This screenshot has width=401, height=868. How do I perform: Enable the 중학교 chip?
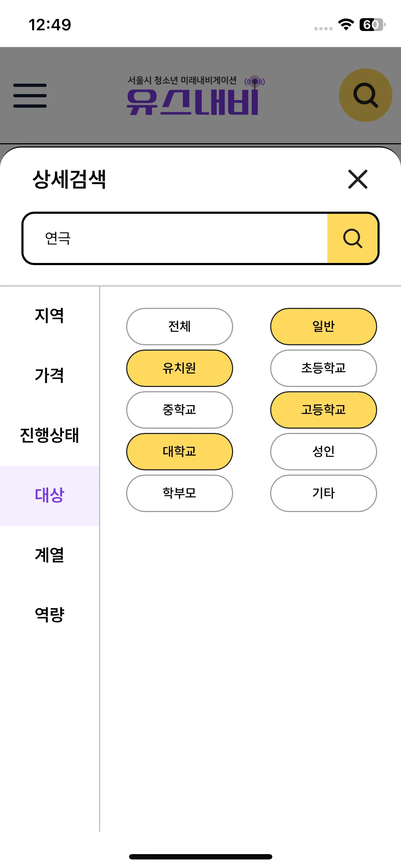tap(180, 410)
